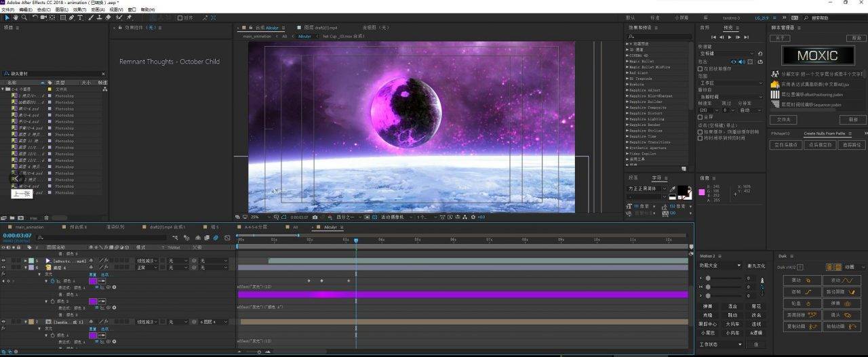Viewport: 868px width, 357px height.
Task: Select the Type text tool
Action: 79,18
